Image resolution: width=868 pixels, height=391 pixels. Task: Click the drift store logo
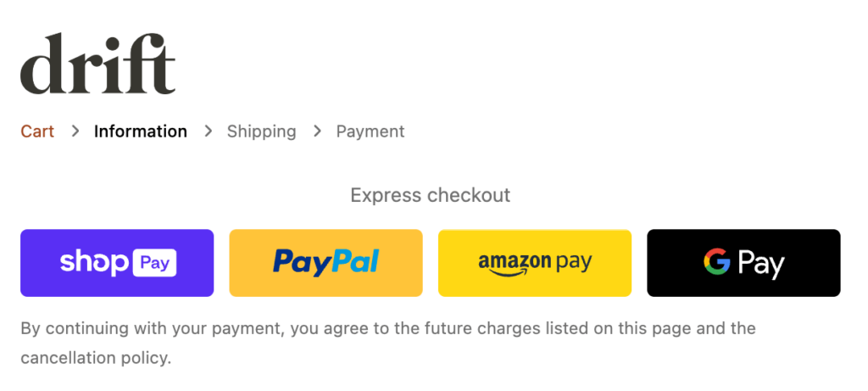pos(97,64)
